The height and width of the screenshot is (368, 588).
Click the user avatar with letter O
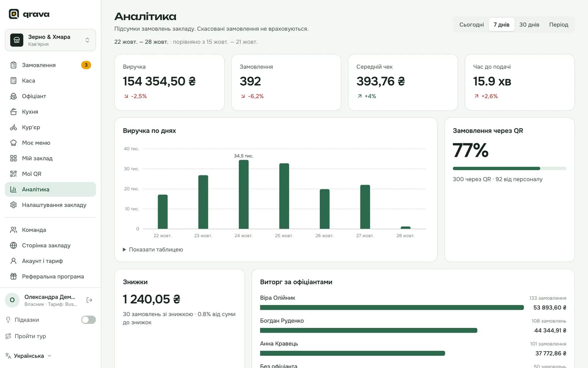(x=12, y=300)
